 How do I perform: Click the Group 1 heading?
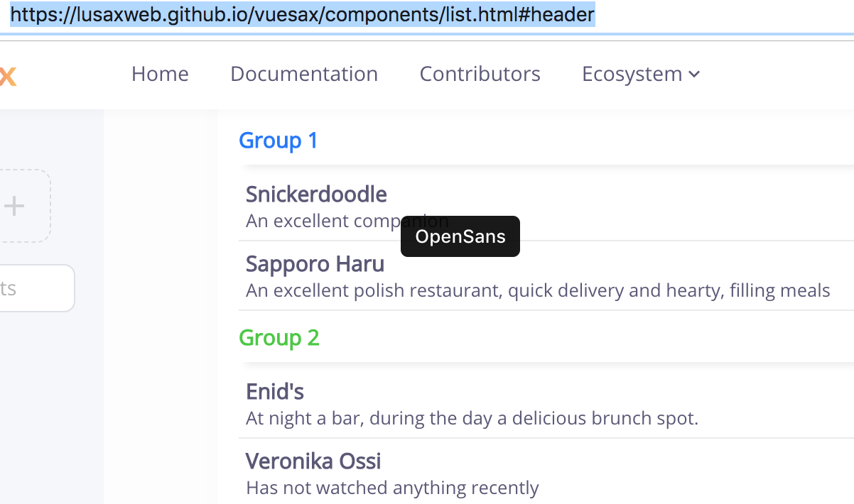pyautogui.click(x=278, y=140)
